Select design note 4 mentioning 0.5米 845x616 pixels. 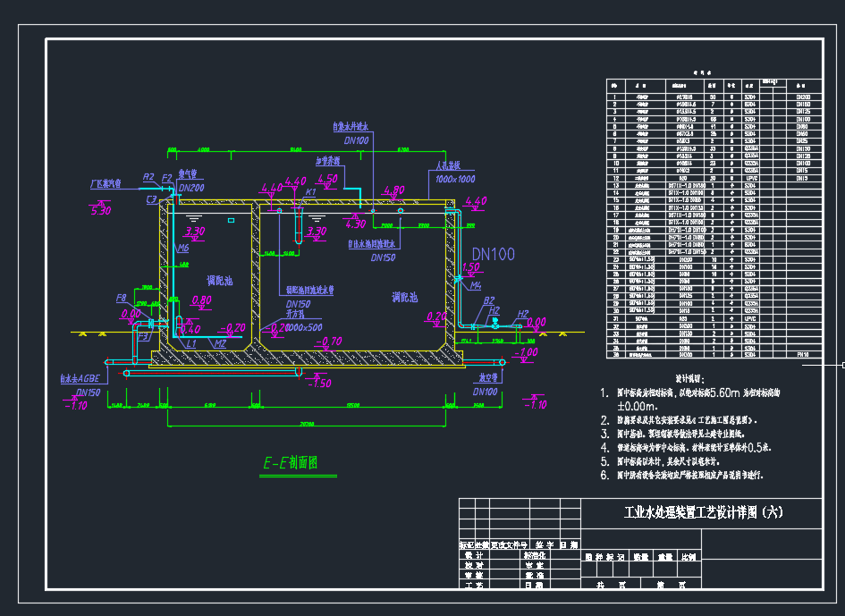(x=686, y=447)
